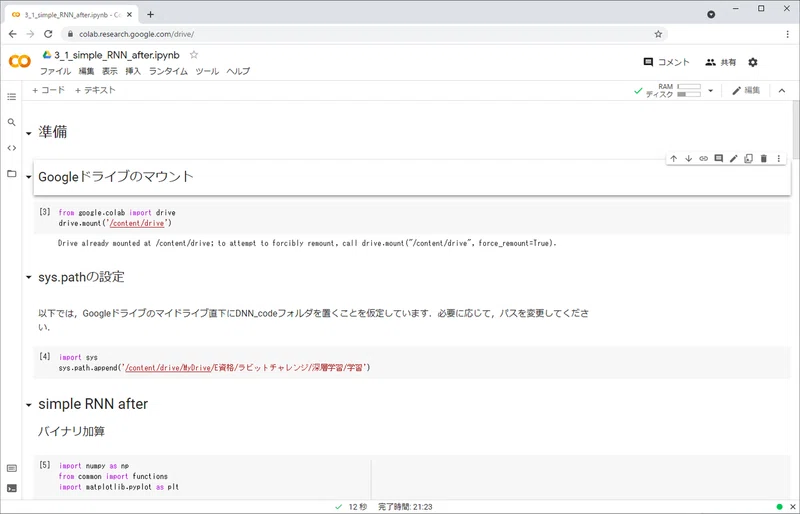
Task: Open the ファイル menu
Action: point(55,71)
